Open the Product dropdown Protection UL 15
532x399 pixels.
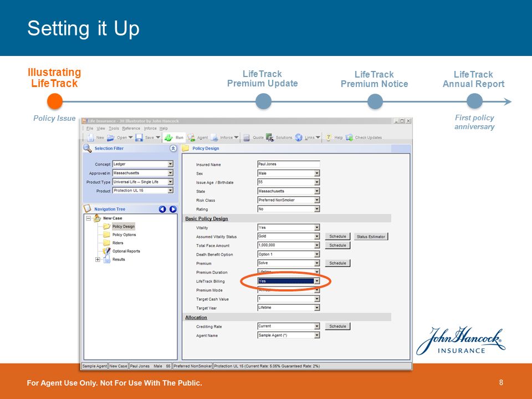tap(170, 191)
